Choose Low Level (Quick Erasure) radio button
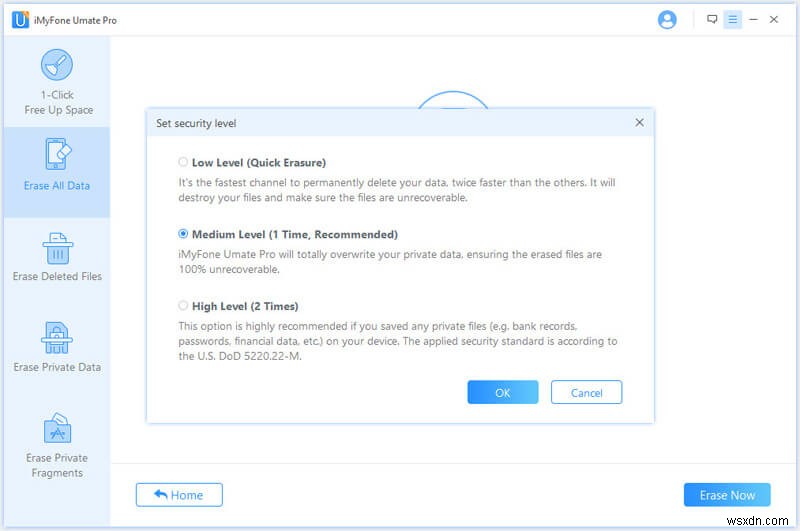The height and width of the screenshot is (531, 800). point(183,162)
